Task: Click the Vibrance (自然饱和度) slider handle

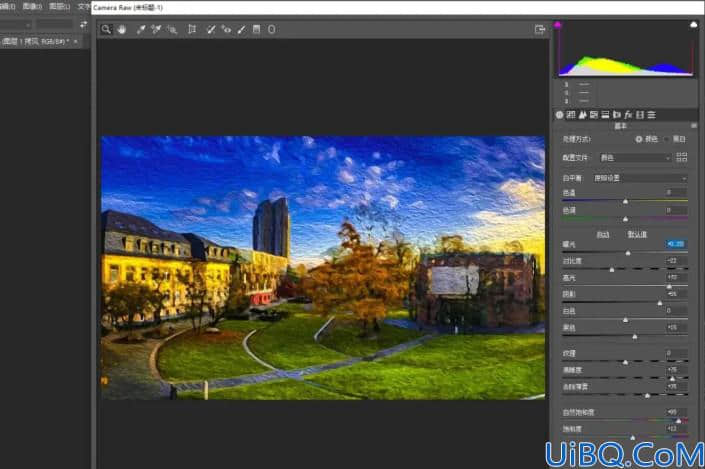Action: click(x=679, y=421)
